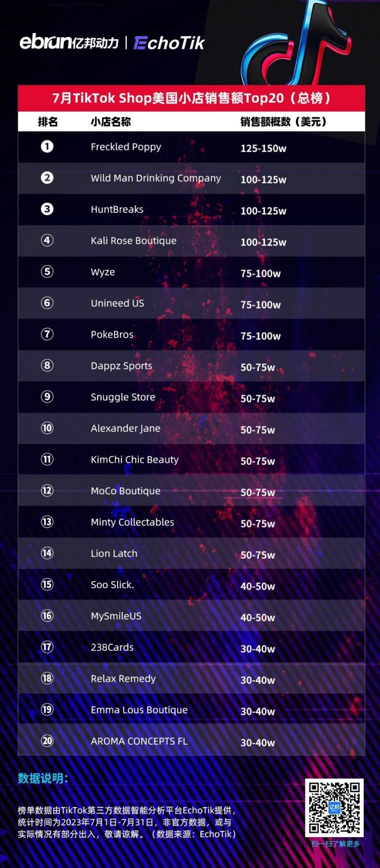Click the 数据说明 heading
Viewport: 380px width, 868px height.
click(43, 778)
